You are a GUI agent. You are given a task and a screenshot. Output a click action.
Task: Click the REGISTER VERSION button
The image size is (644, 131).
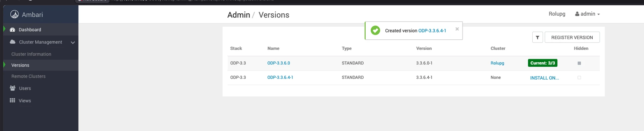[572, 37]
